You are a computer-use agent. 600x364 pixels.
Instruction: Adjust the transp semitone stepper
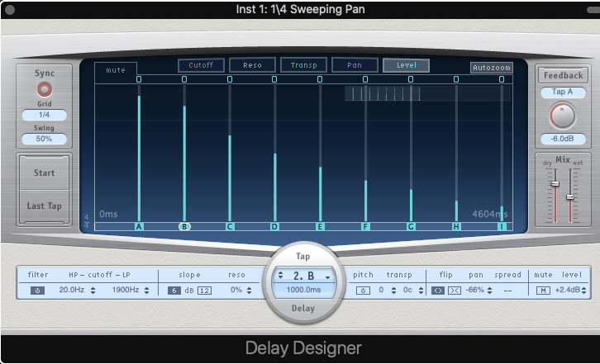(x=393, y=291)
